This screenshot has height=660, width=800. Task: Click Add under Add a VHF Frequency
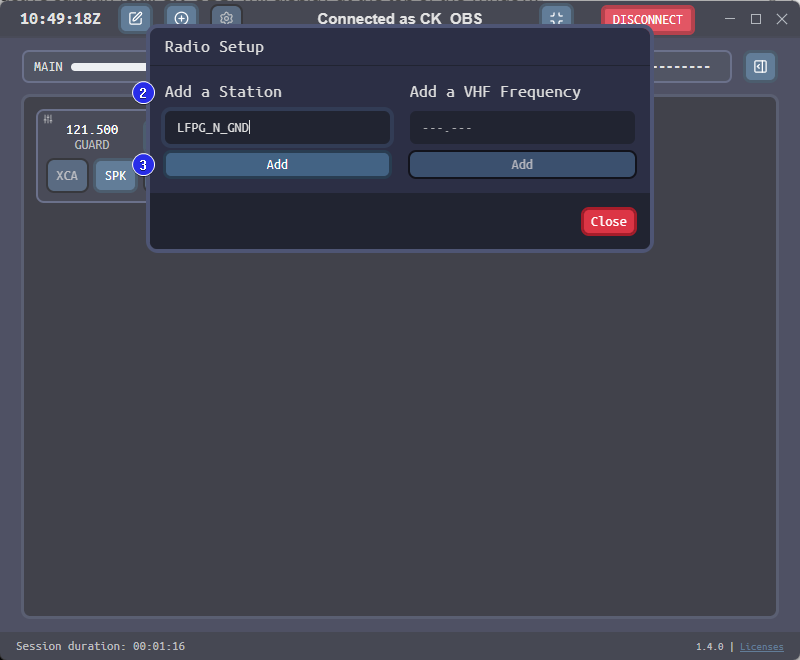[x=522, y=164]
